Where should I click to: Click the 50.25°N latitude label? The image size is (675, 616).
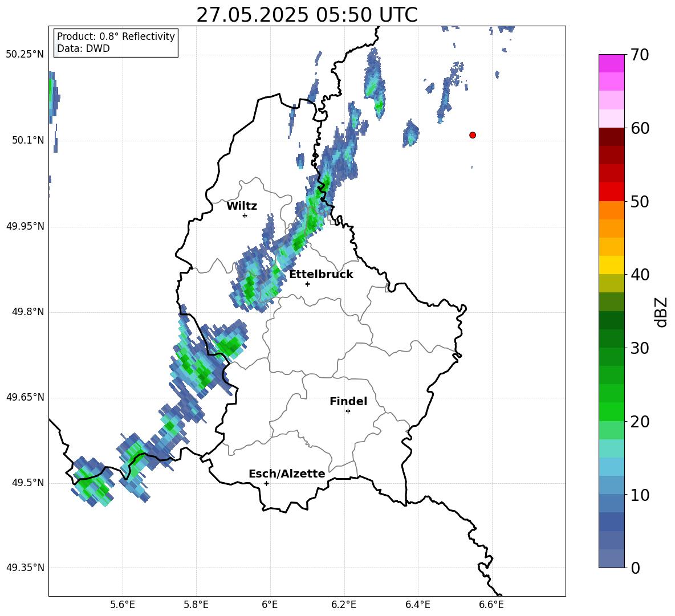pos(25,55)
